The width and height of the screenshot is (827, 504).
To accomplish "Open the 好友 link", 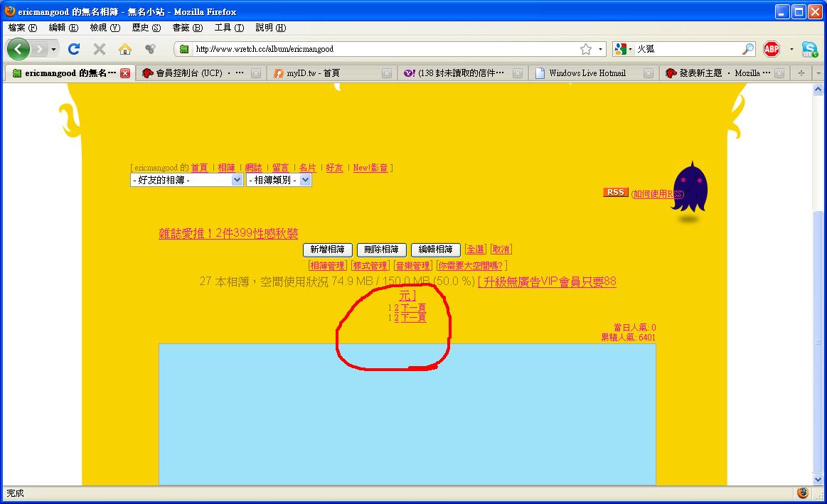I will coord(334,168).
